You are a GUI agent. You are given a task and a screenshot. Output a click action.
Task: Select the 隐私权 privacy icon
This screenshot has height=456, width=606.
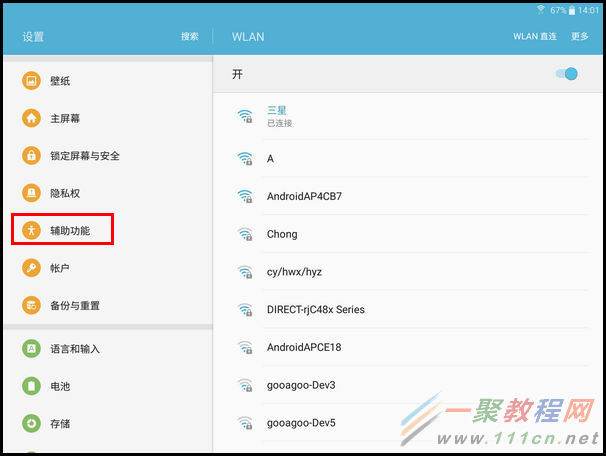(x=31, y=193)
